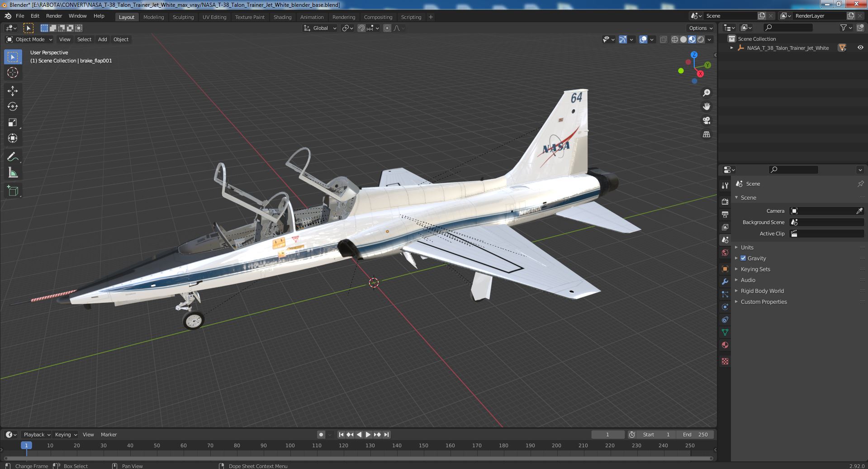
Task: Open the Object properties tab
Action: pos(725,269)
